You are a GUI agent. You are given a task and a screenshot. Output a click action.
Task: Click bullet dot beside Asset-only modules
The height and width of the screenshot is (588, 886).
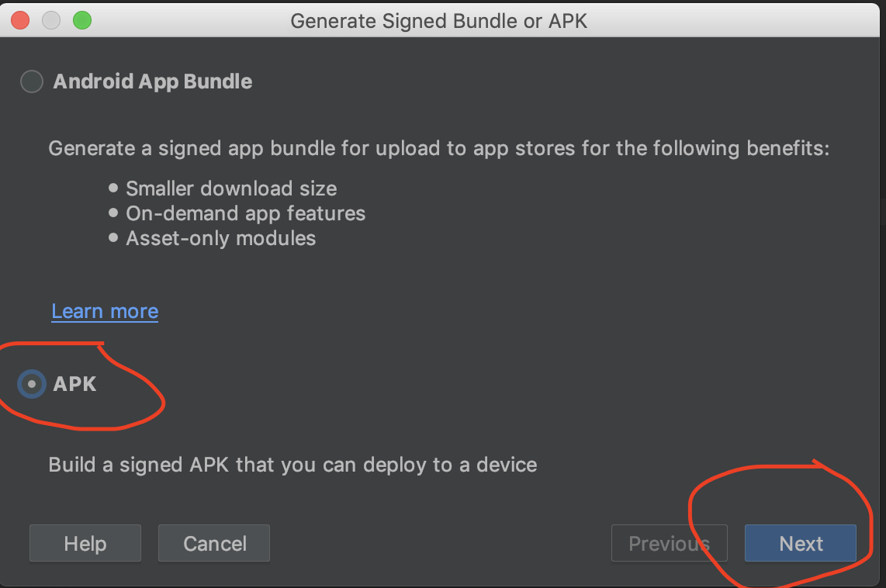[113, 238]
